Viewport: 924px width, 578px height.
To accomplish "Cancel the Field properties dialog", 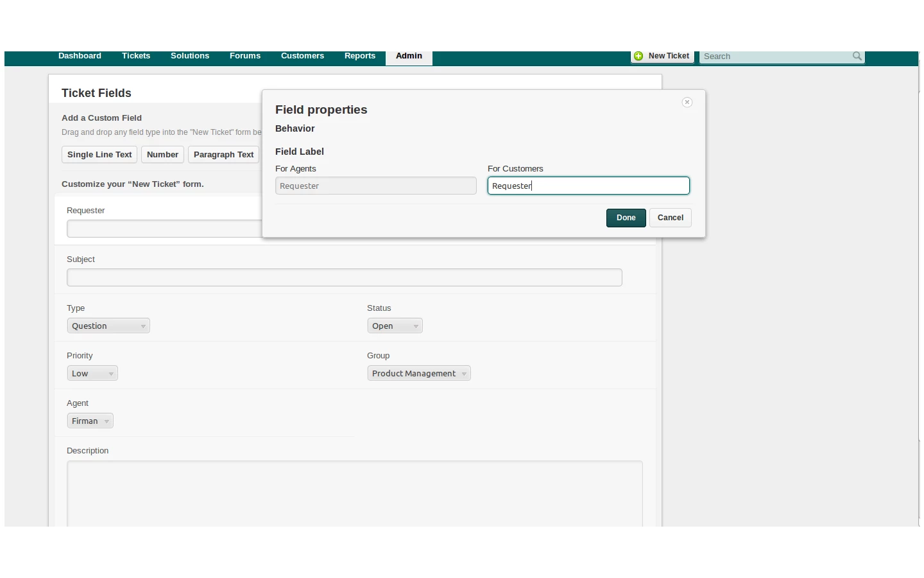I will click(x=671, y=218).
